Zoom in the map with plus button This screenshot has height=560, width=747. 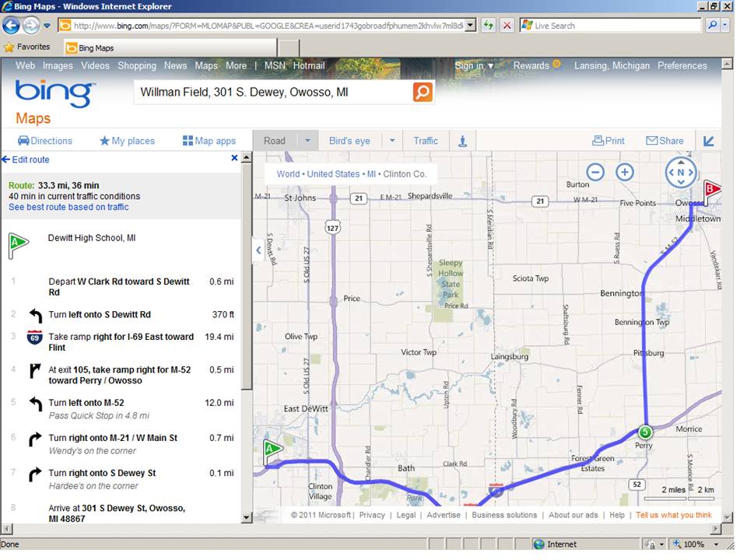[x=625, y=172]
